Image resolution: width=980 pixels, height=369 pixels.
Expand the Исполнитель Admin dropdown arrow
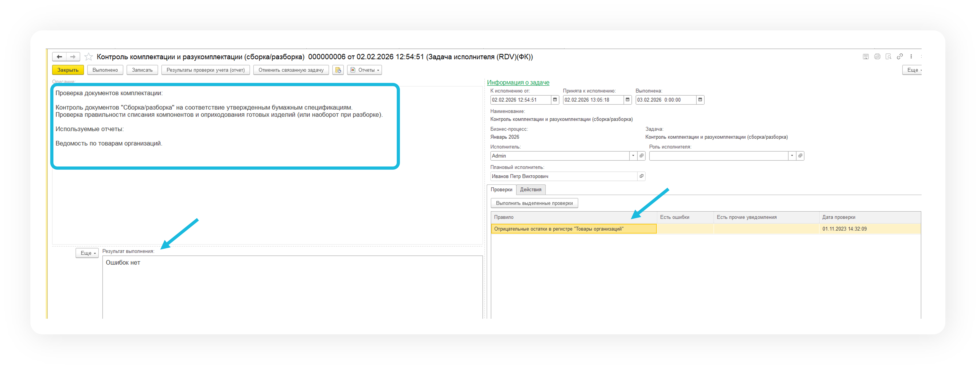click(x=633, y=156)
